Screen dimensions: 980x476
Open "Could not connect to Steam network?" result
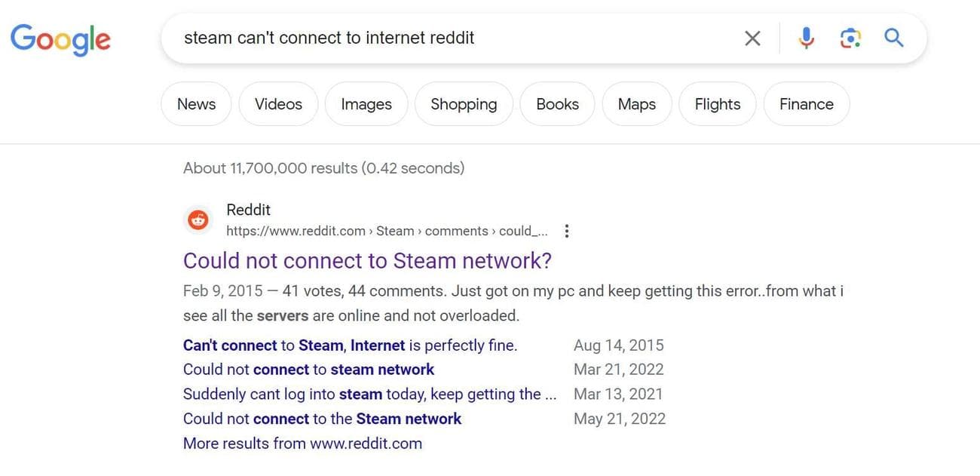[x=367, y=261]
